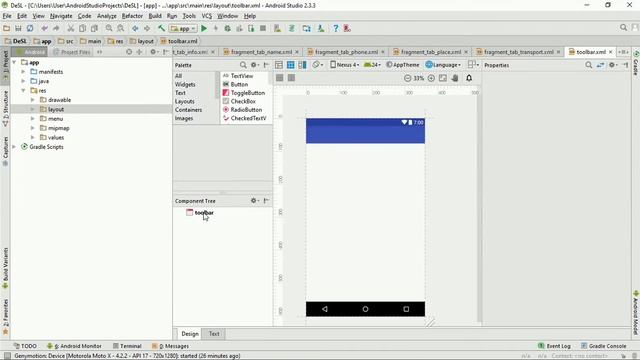The image size is (640, 360).
Task: Expand the java folder
Action: tap(23, 81)
